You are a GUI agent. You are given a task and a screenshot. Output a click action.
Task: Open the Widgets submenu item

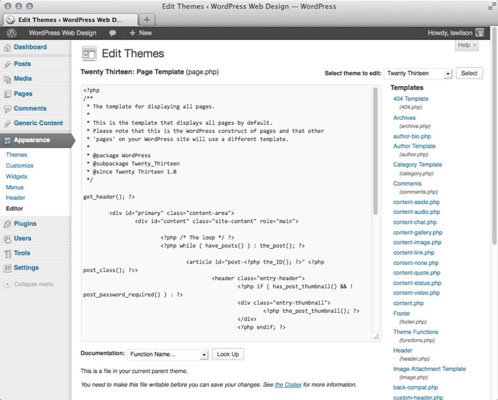[16, 176]
